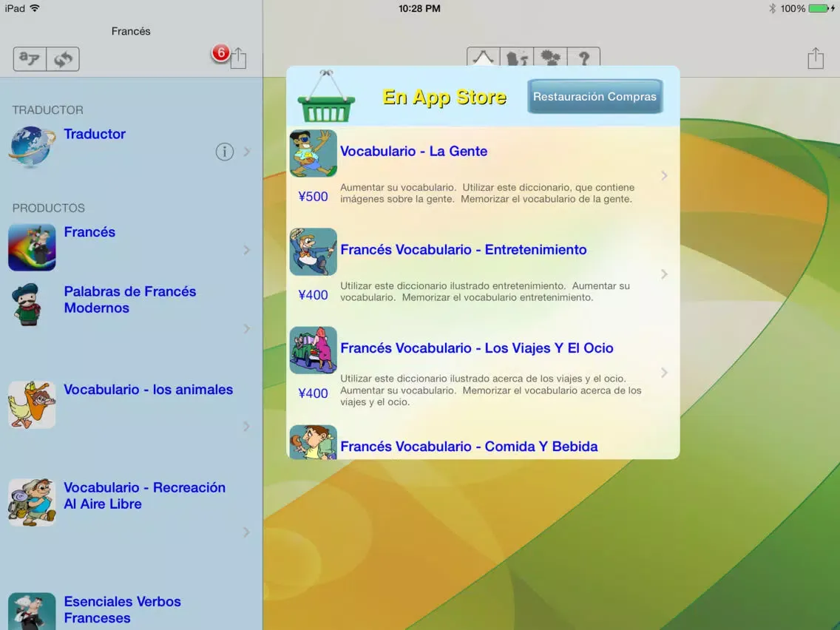Tap the chevron on the Francés row

coord(247,250)
